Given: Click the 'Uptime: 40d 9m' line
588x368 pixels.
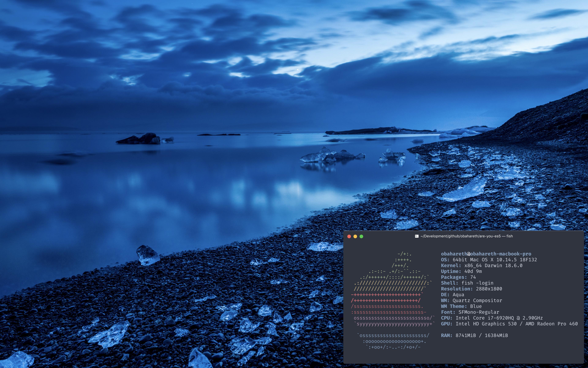Looking at the screenshot, I should (461, 271).
